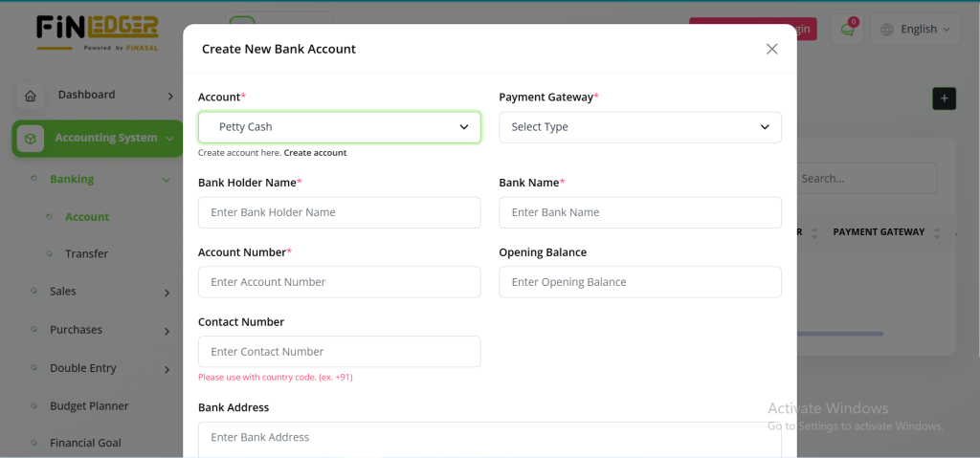Click the Accounting System cube icon

pos(31,139)
